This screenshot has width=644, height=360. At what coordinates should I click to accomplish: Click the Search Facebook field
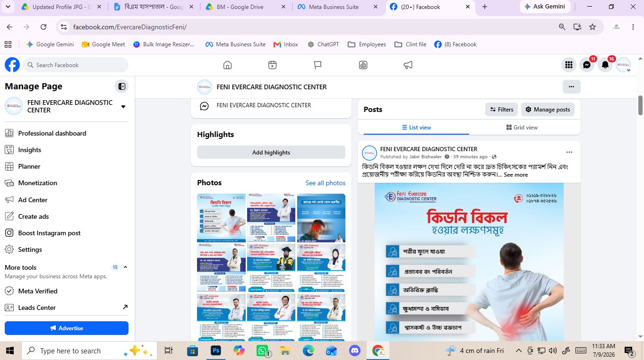76,65
